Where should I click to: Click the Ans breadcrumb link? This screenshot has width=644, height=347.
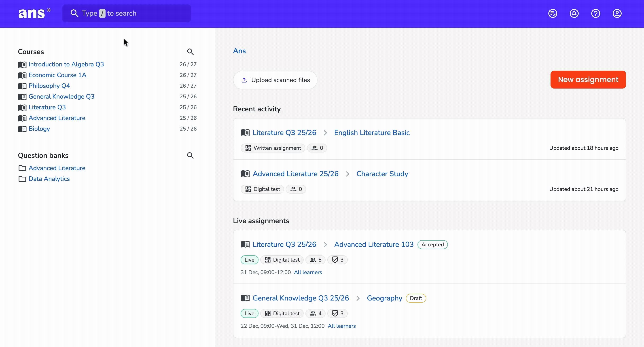pyautogui.click(x=239, y=51)
